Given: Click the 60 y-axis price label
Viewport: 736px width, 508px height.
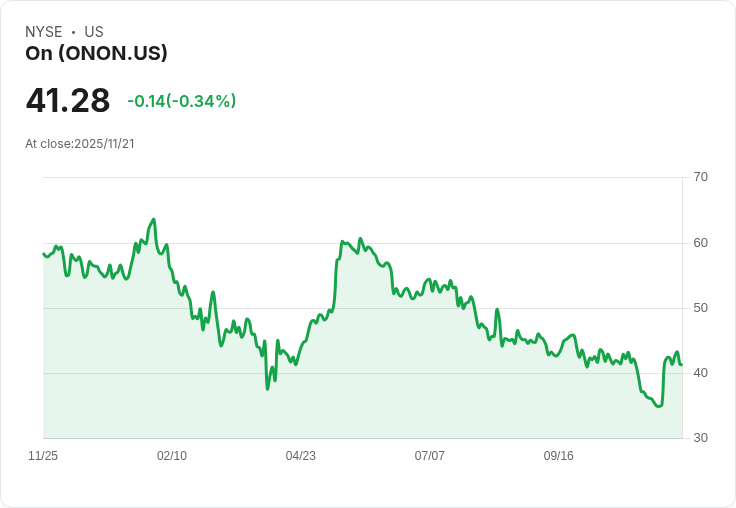Looking at the screenshot, I should tap(700, 243).
